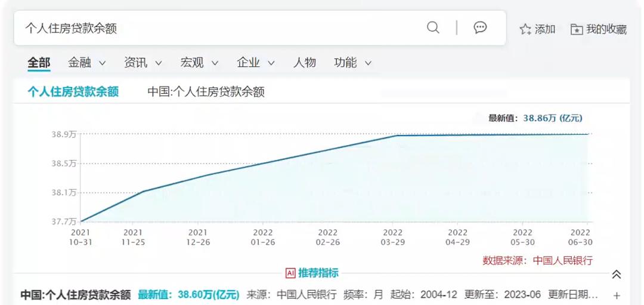The height and width of the screenshot is (305, 644).
Task: Open the 中国:个人住房贷款余额 indicator row
Action: [x=320, y=295]
